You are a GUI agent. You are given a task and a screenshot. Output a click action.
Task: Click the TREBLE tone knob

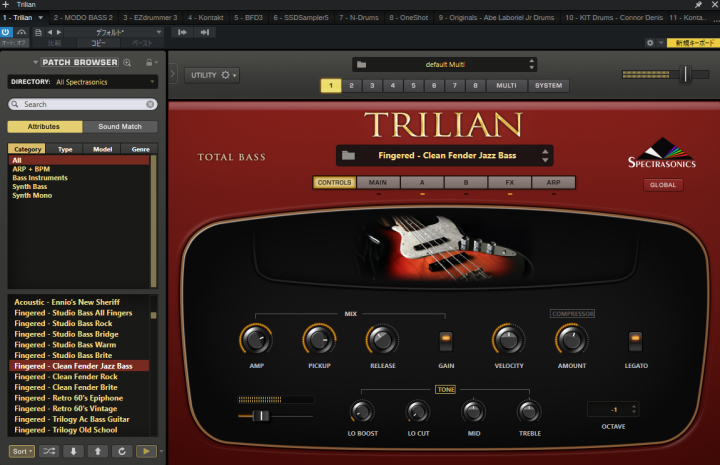point(529,411)
